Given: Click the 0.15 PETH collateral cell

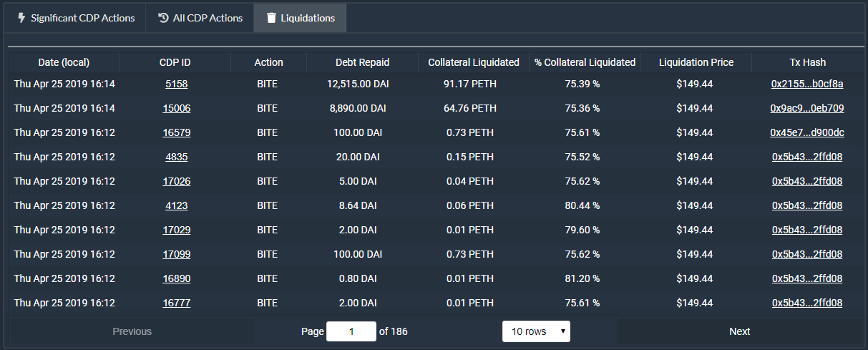Looking at the screenshot, I should point(470,157).
